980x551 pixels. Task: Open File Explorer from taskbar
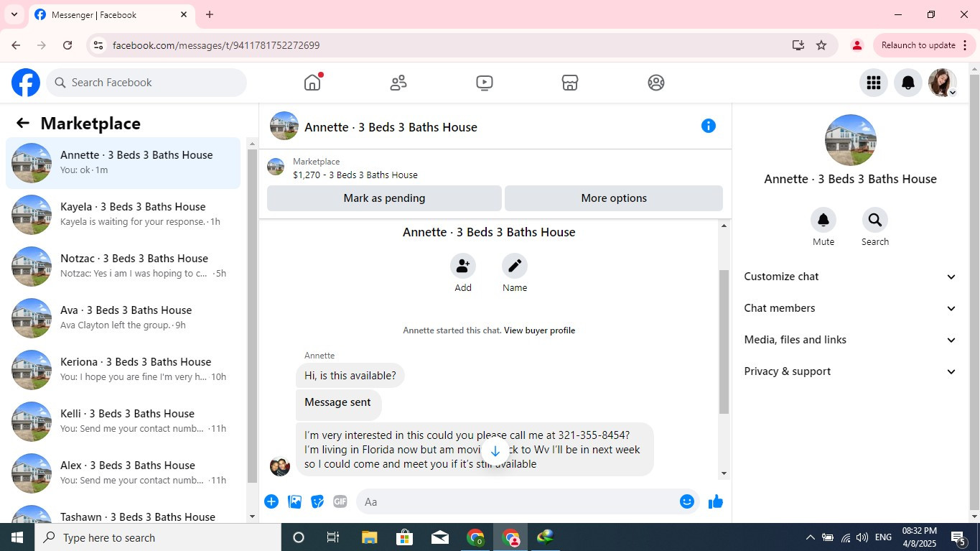[x=369, y=537]
